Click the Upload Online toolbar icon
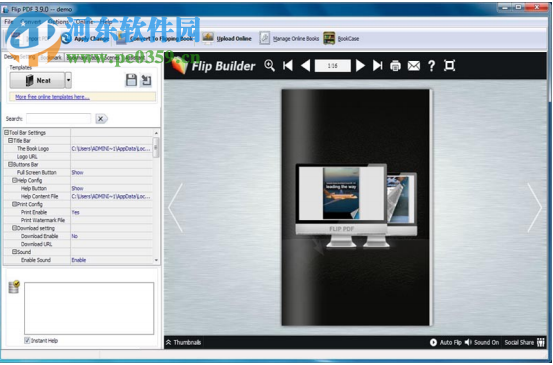 [x=208, y=38]
